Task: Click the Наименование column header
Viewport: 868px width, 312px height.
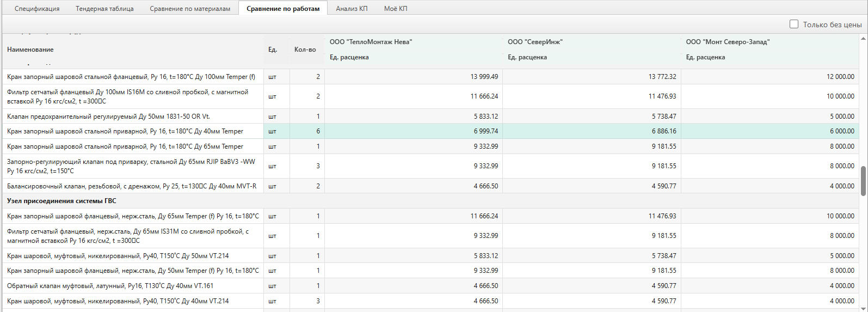Action: click(x=30, y=50)
